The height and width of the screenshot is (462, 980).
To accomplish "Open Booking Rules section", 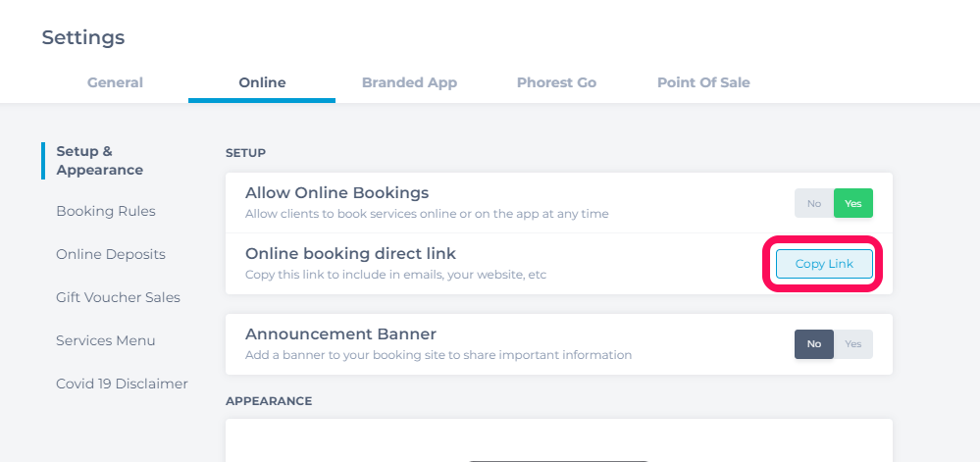I will click(106, 211).
